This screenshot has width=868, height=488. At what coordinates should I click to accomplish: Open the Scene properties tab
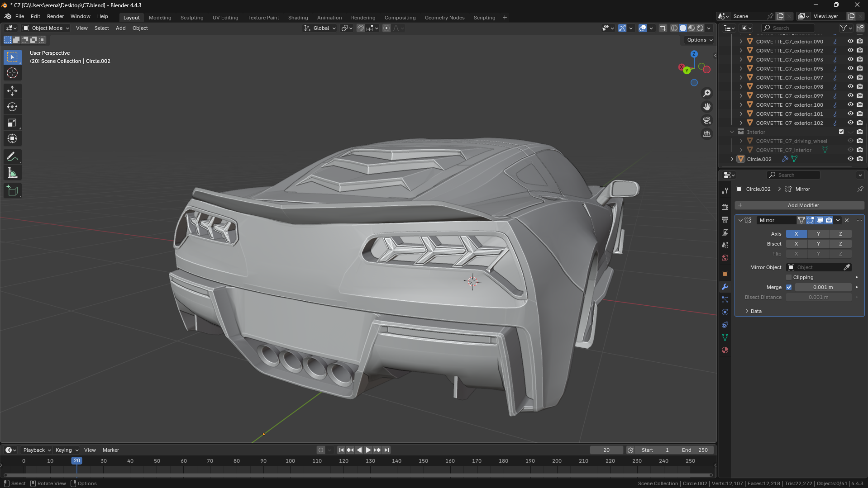point(725,245)
